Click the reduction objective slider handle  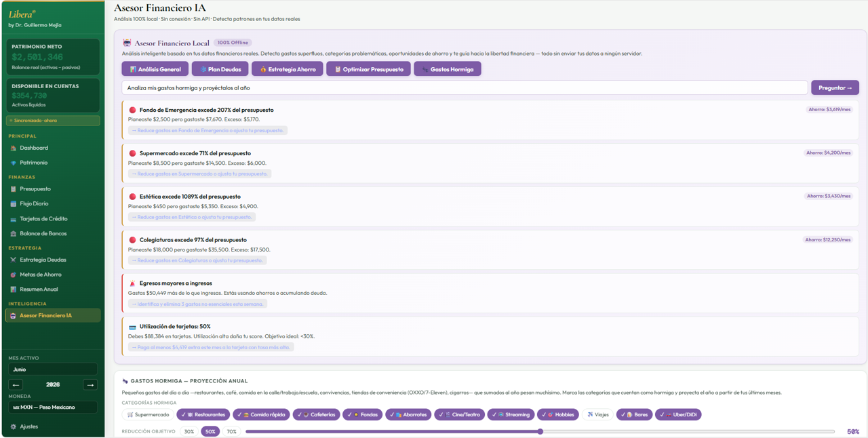pyautogui.click(x=540, y=431)
